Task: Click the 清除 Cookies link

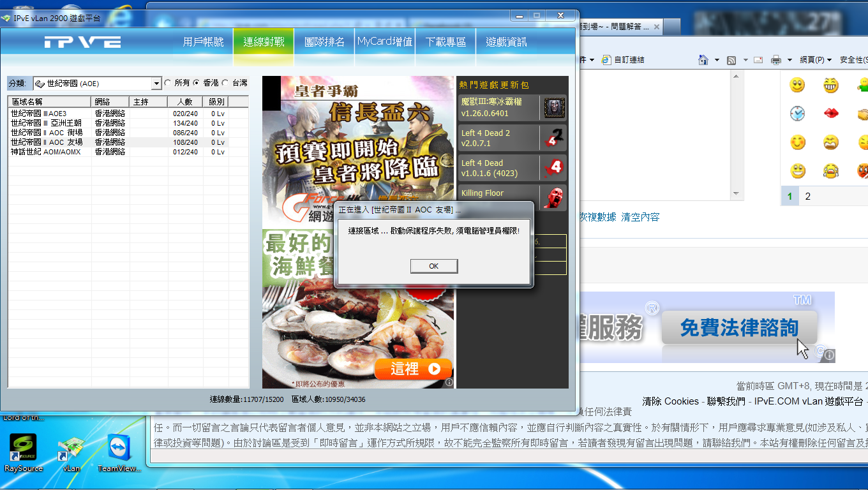Action: click(671, 401)
